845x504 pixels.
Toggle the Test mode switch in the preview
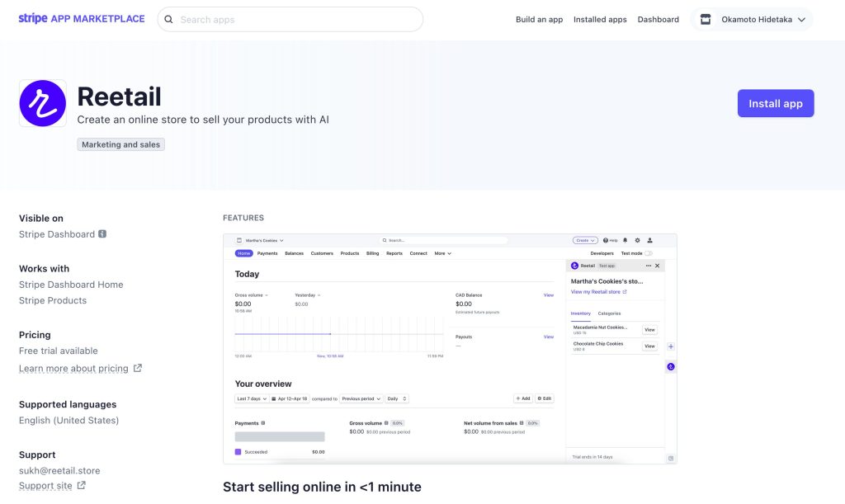pyautogui.click(x=649, y=253)
